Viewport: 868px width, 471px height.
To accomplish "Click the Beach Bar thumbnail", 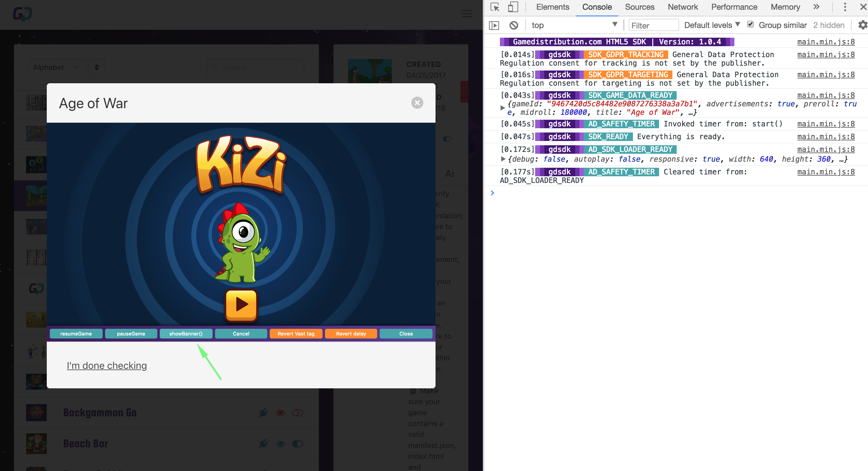I will pyautogui.click(x=36, y=444).
